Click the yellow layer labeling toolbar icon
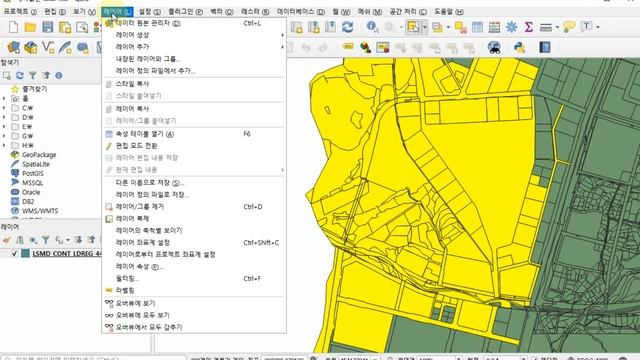The height and width of the screenshot is (360, 640). coord(348,47)
